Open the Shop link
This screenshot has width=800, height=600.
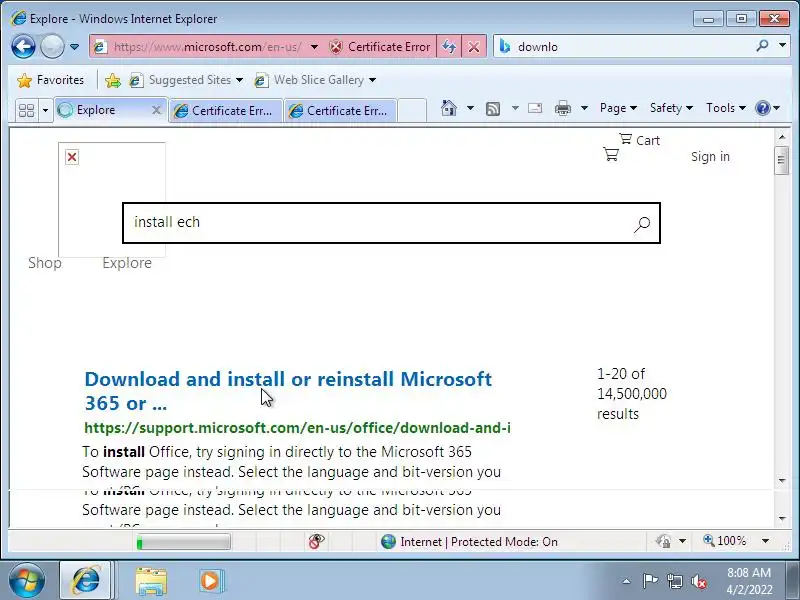(x=45, y=263)
